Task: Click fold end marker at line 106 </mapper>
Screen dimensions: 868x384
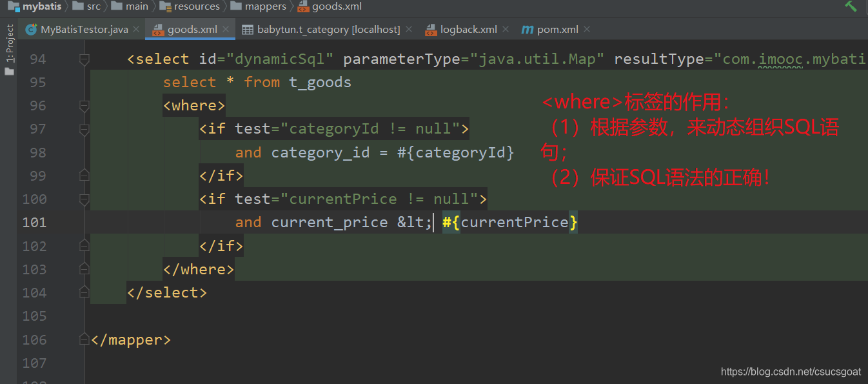Action: tap(84, 339)
